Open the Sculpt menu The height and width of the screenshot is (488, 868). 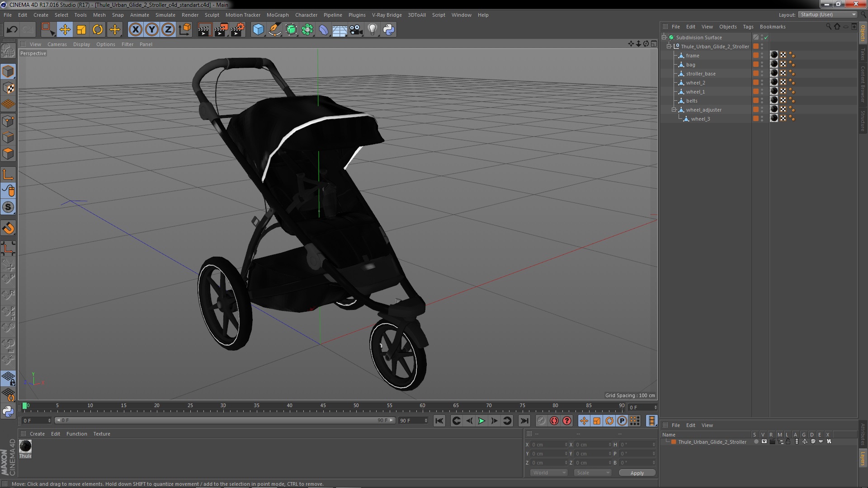click(212, 15)
